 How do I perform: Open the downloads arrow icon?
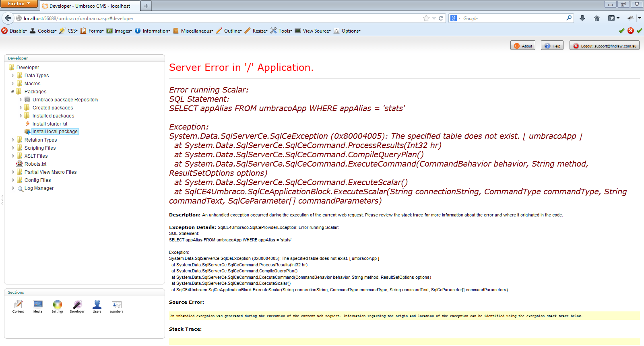pyautogui.click(x=582, y=18)
